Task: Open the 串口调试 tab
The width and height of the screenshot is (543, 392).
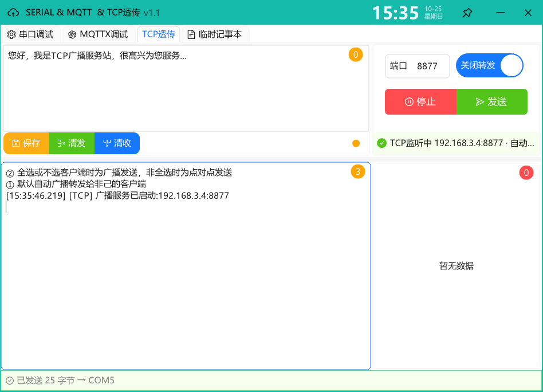Action: click(x=30, y=34)
